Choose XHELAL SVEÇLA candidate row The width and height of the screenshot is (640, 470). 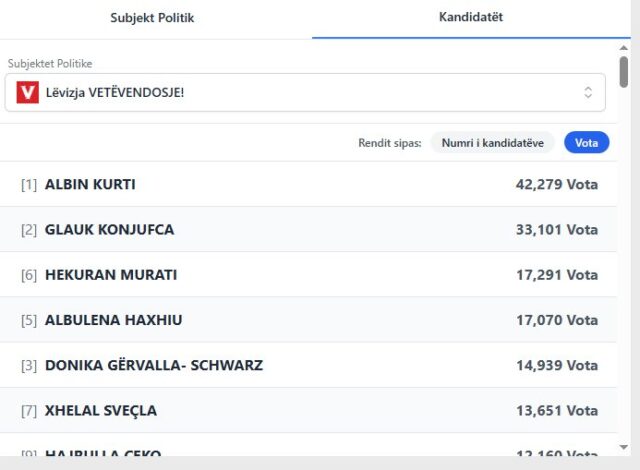point(101,410)
